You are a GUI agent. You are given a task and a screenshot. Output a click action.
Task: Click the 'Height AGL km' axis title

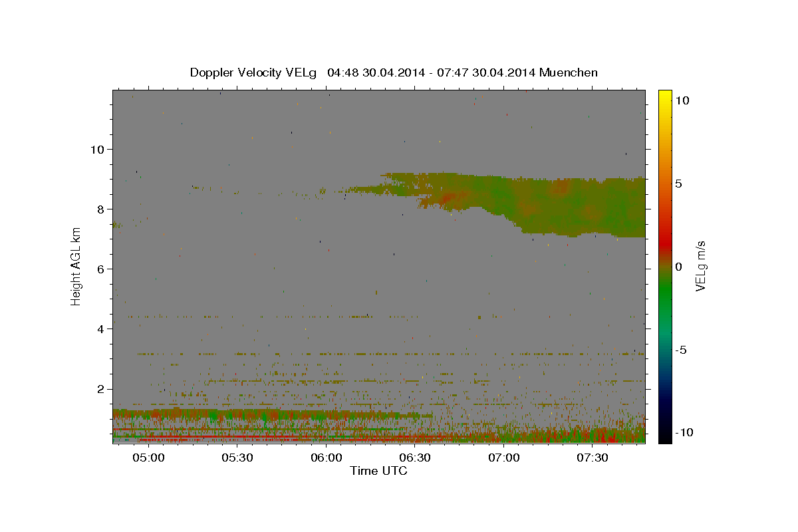click(x=76, y=265)
